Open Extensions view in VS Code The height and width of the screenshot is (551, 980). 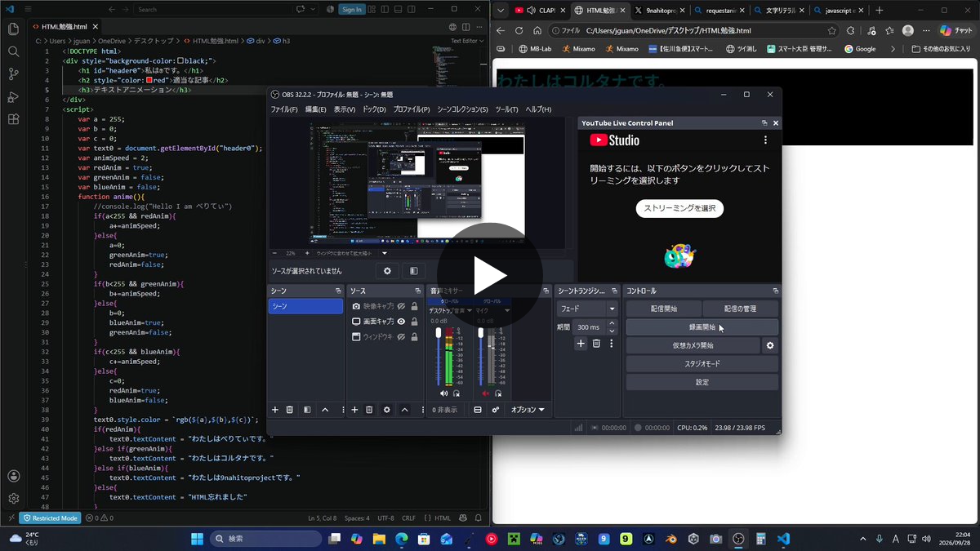pos(13,119)
